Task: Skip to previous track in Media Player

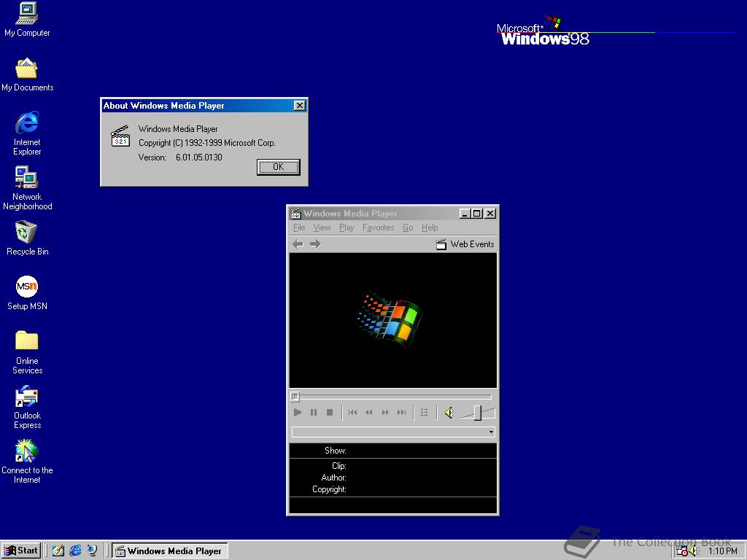Action: (352, 413)
